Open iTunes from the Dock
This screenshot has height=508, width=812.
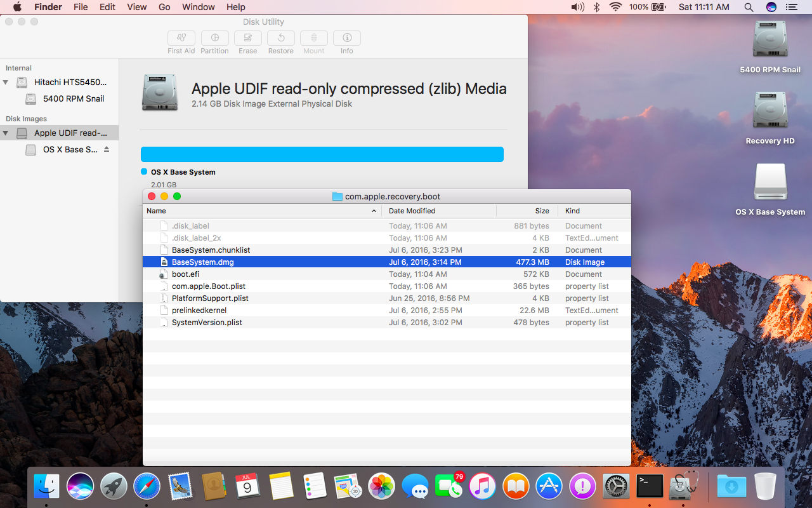[482, 486]
